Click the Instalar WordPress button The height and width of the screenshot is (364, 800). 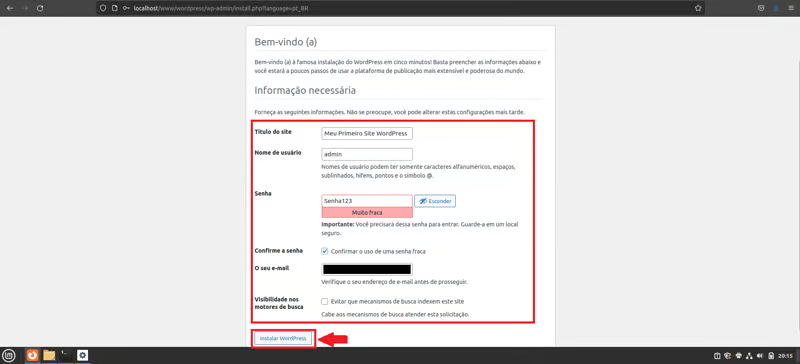pyautogui.click(x=283, y=338)
